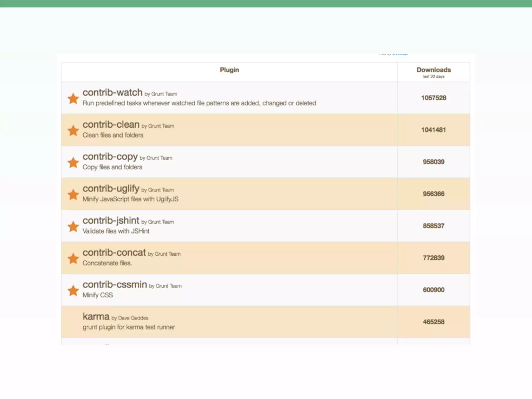This screenshot has width=532, height=399.
Task: Open the contrib-copy plugin link
Action: (x=110, y=156)
